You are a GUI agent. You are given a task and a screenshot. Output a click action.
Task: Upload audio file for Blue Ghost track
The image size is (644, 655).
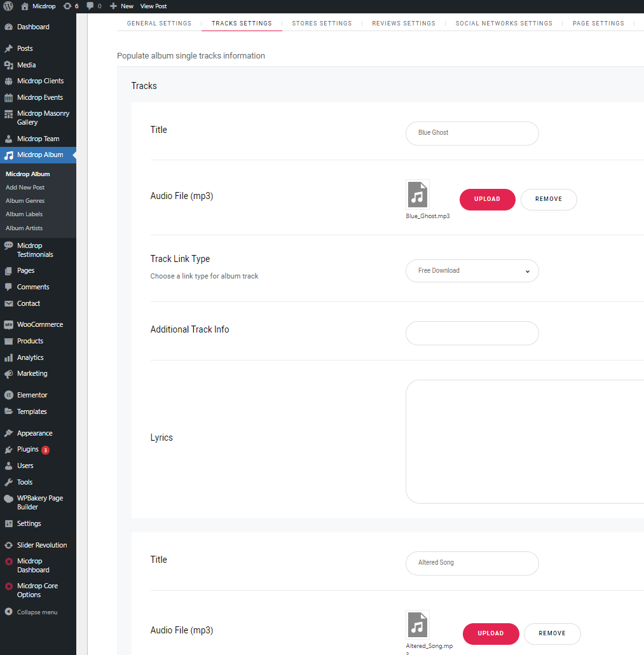(x=488, y=199)
